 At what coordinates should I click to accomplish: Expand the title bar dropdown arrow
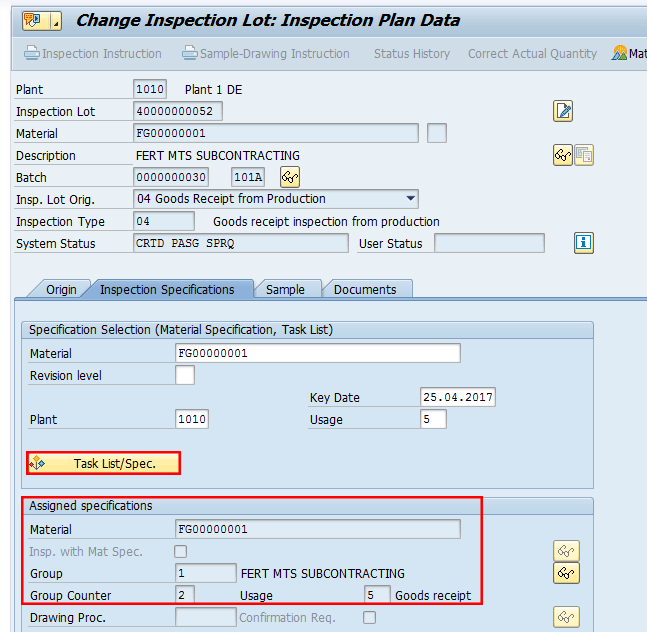click(55, 20)
